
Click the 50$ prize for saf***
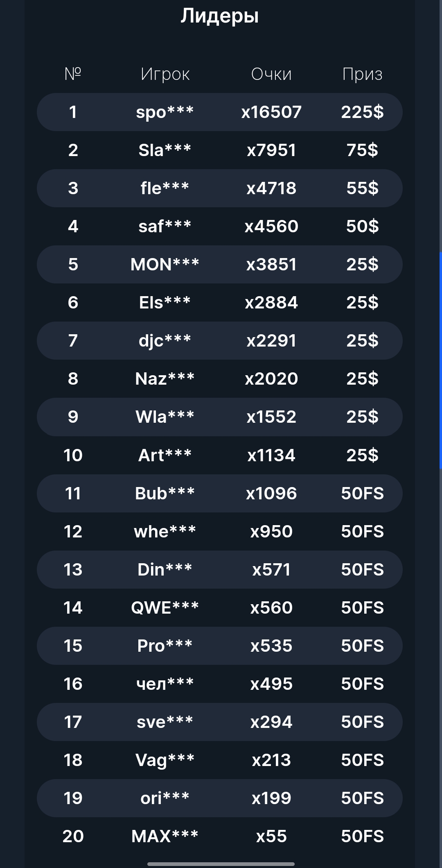tap(362, 226)
